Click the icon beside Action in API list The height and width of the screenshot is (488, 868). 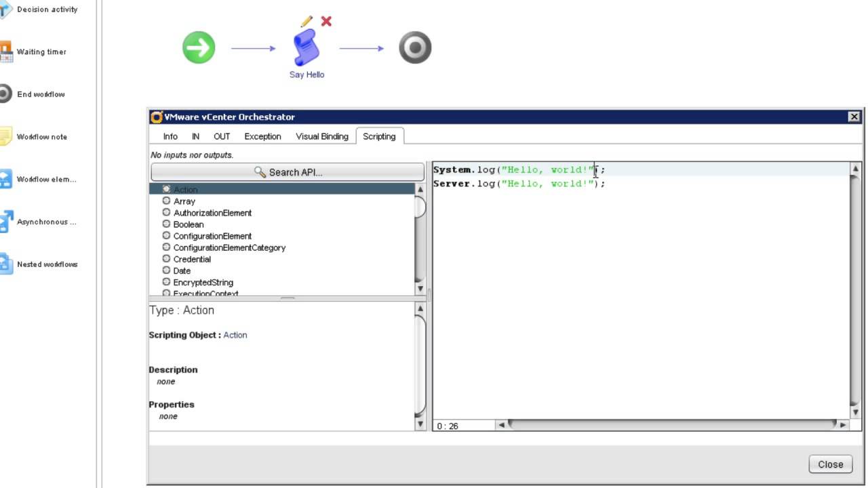166,189
